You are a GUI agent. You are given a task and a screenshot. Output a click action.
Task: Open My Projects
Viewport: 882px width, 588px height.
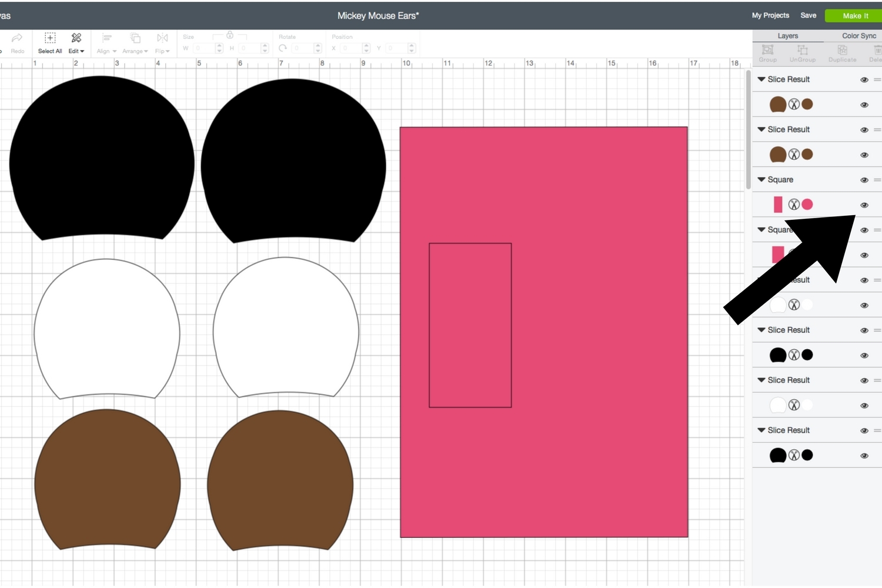click(770, 15)
